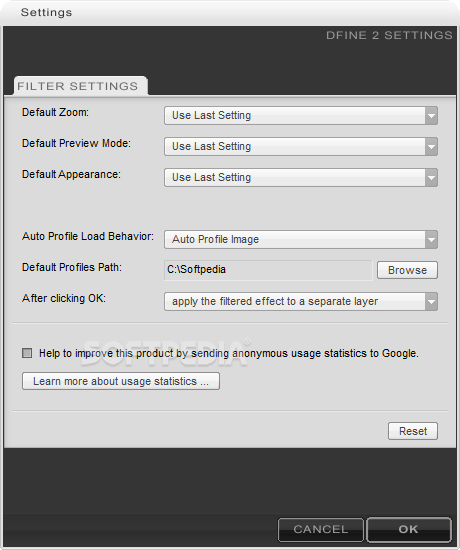Click the arrow icon on Default Appearance dropdown
Viewport: 460px width, 550px height.
point(431,177)
